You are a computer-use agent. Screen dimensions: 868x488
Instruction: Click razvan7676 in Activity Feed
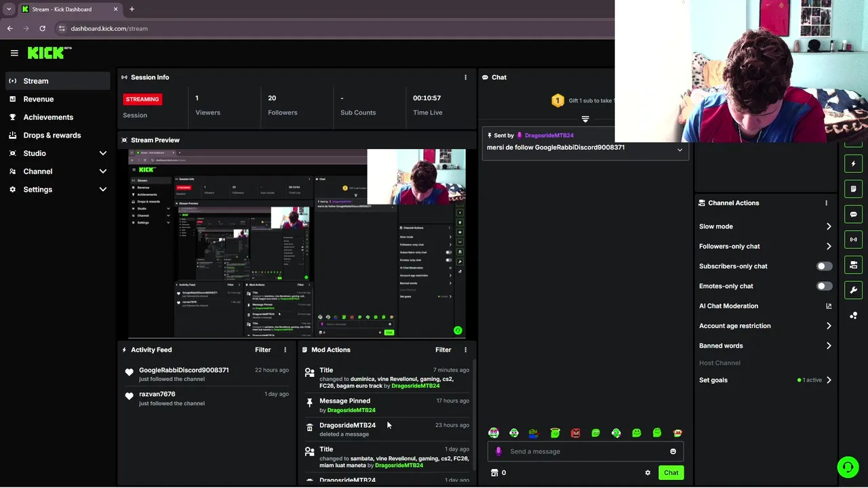tap(157, 394)
